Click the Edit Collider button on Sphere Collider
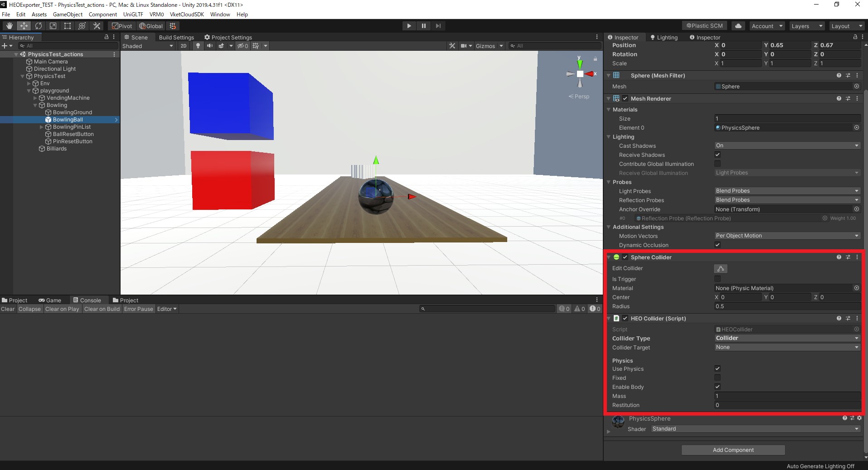Viewport: 868px width, 470px height. click(x=720, y=268)
